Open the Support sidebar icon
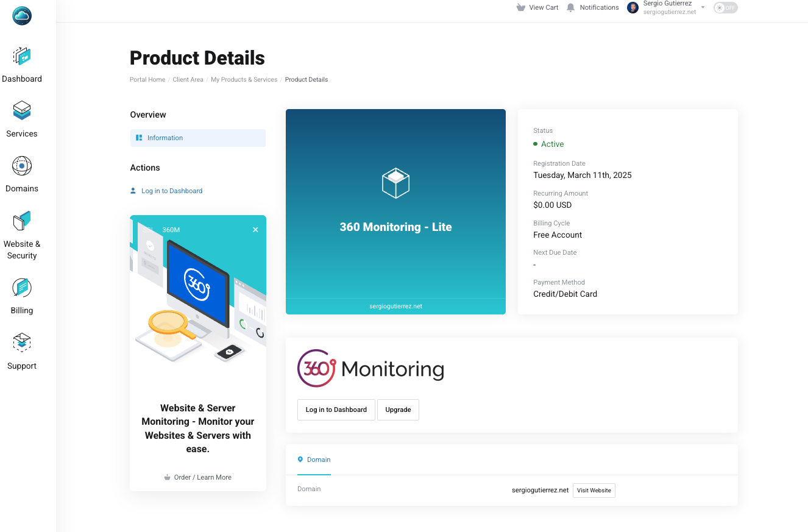The height and width of the screenshot is (532, 808). click(x=22, y=343)
